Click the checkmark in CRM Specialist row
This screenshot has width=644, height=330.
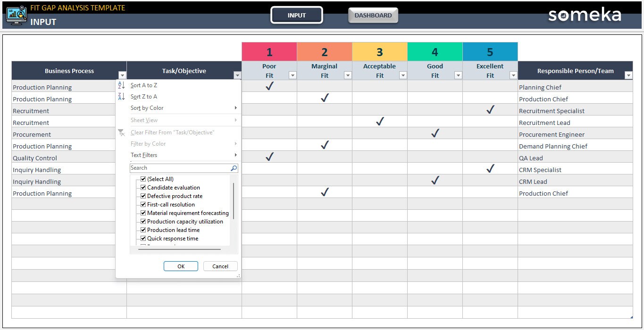[x=490, y=168]
